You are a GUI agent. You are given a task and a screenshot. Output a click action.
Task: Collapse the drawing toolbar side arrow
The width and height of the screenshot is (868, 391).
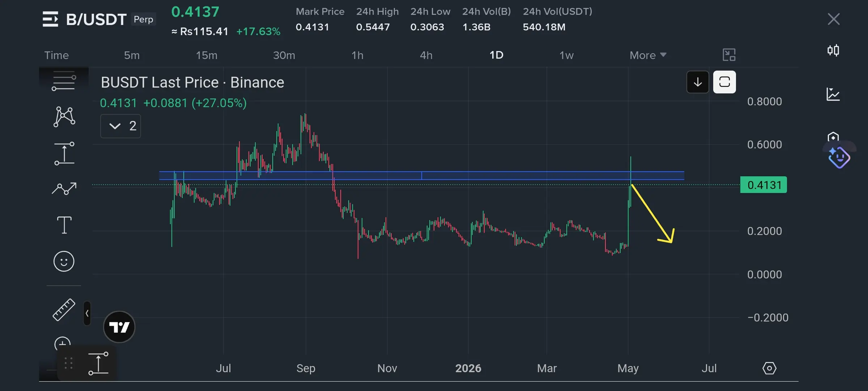coord(87,313)
